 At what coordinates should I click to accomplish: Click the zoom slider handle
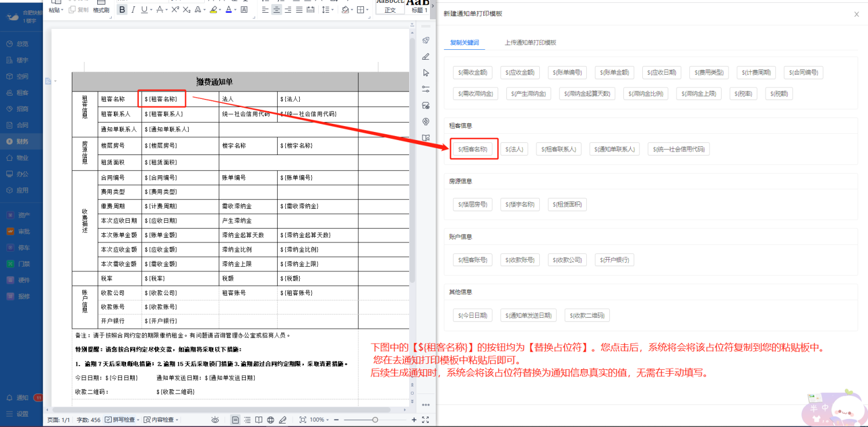(375, 420)
